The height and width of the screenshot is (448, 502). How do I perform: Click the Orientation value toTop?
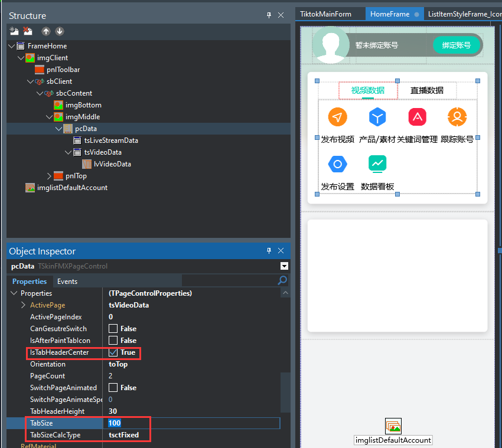(x=118, y=364)
